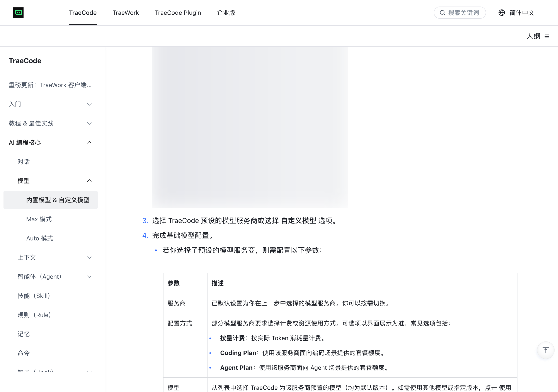Image resolution: width=558 pixels, height=392 pixels.
Task: Open the 记忆 sidebar page
Action: tap(24, 334)
